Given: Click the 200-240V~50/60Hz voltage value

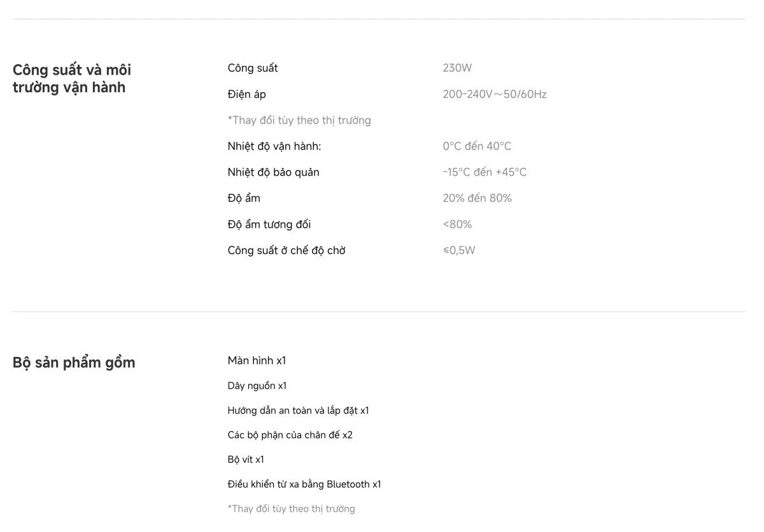Looking at the screenshot, I should (x=495, y=94).
